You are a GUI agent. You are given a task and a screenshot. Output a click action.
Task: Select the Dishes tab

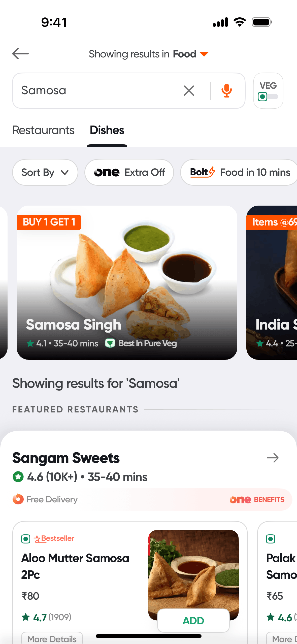coord(107,130)
